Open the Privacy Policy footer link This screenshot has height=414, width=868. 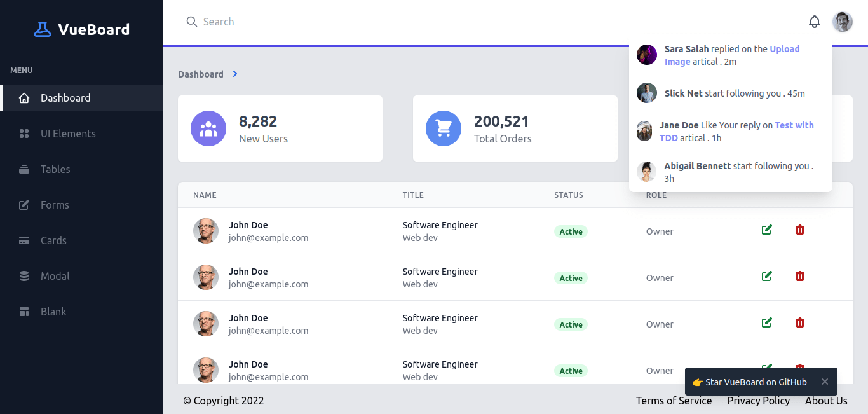pos(759,401)
